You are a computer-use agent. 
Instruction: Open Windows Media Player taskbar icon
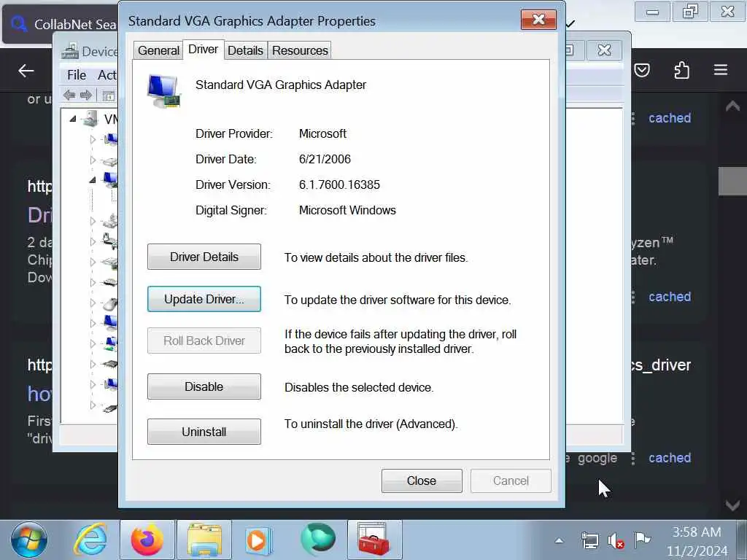click(x=258, y=540)
